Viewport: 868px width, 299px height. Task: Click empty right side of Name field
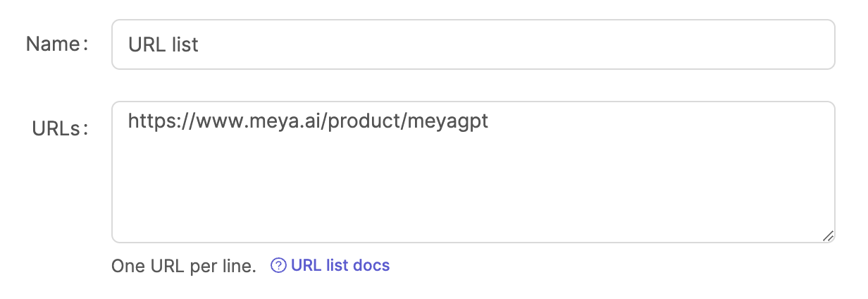pos(634,44)
